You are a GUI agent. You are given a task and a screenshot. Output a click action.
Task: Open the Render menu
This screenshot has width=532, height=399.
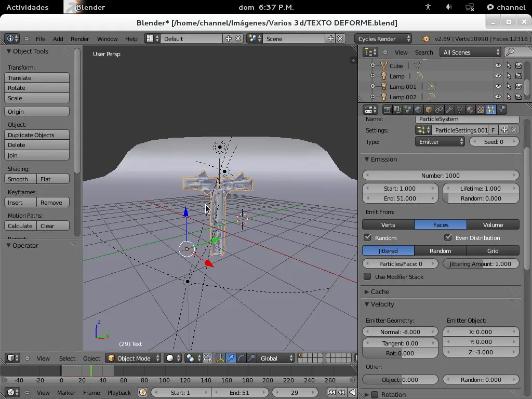tap(79, 38)
